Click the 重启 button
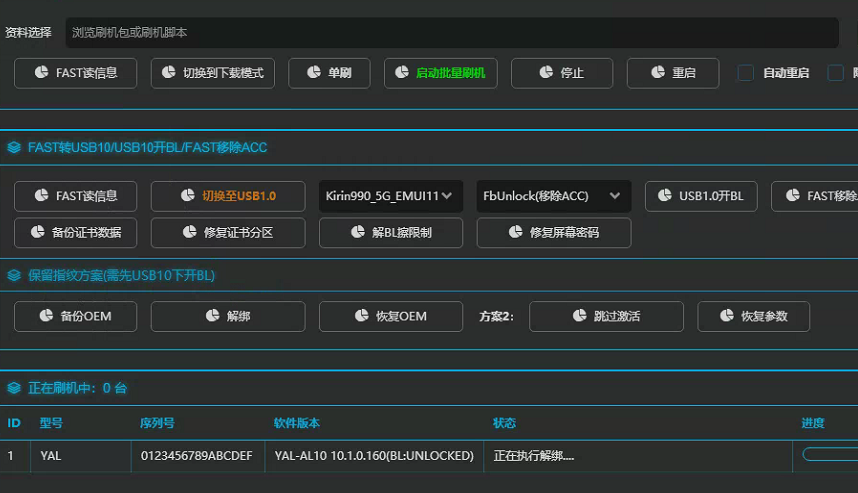 [673, 73]
